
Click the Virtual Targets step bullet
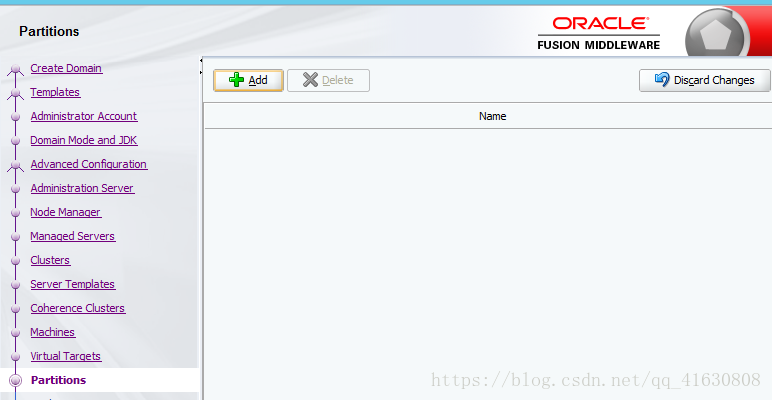[x=15, y=357]
